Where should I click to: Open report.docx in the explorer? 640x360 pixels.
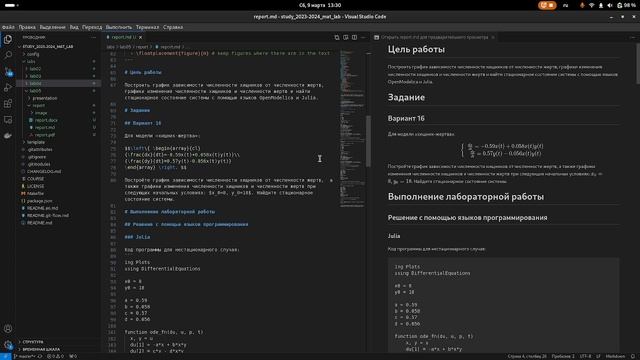point(46,120)
